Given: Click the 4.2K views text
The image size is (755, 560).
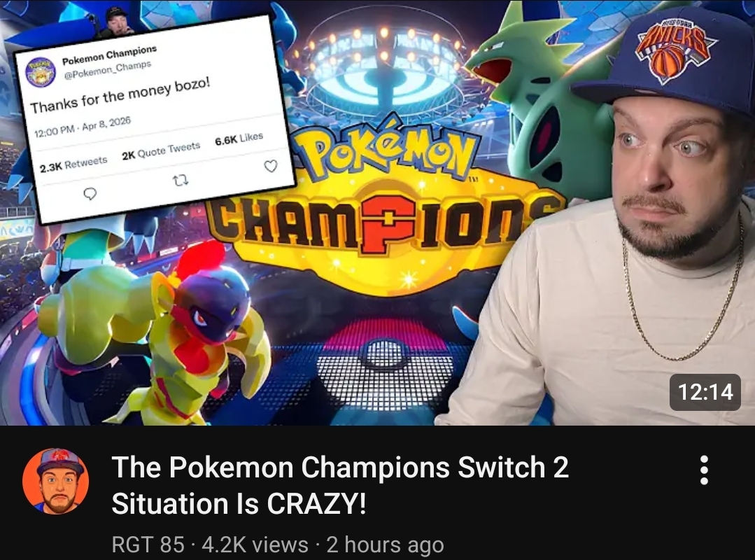Looking at the screenshot, I should (x=255, y=545).
